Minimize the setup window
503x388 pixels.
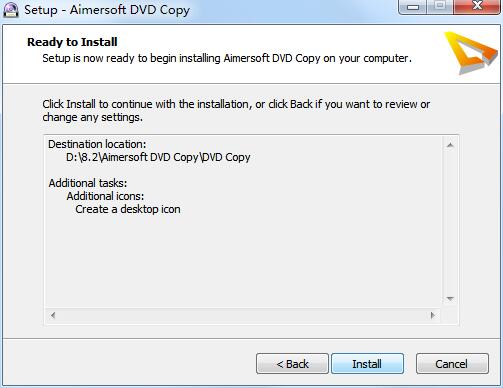point(413,7)
